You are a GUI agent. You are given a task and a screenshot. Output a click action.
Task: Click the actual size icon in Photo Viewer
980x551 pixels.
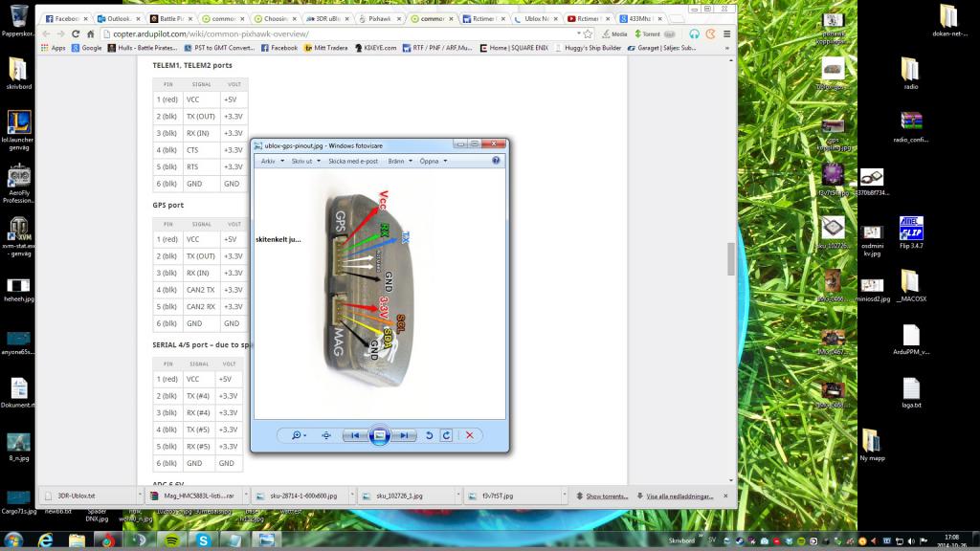(326, 435)
